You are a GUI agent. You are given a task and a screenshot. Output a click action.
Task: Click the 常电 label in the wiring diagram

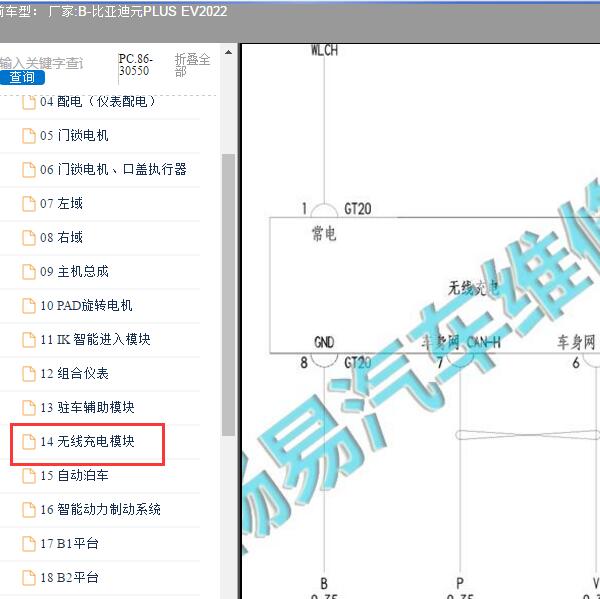(324, 233)
